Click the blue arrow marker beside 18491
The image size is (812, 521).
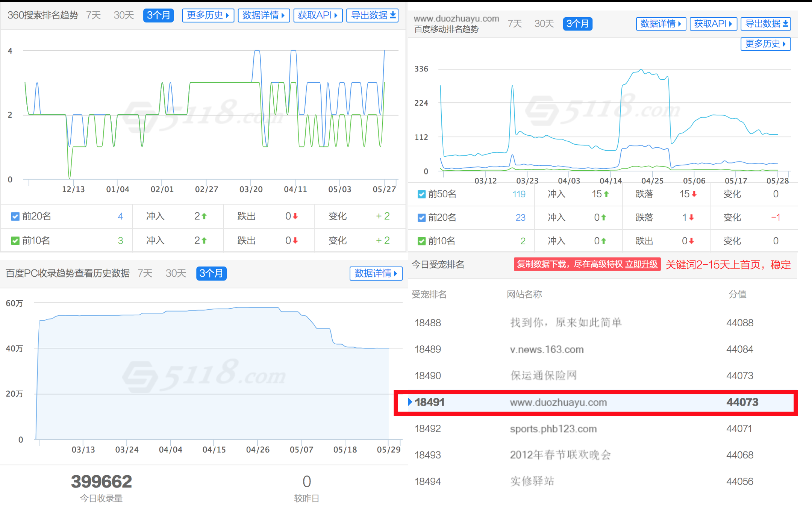click(410, 402)
